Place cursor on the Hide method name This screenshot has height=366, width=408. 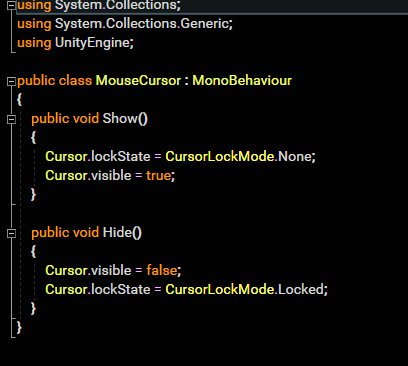117,233
